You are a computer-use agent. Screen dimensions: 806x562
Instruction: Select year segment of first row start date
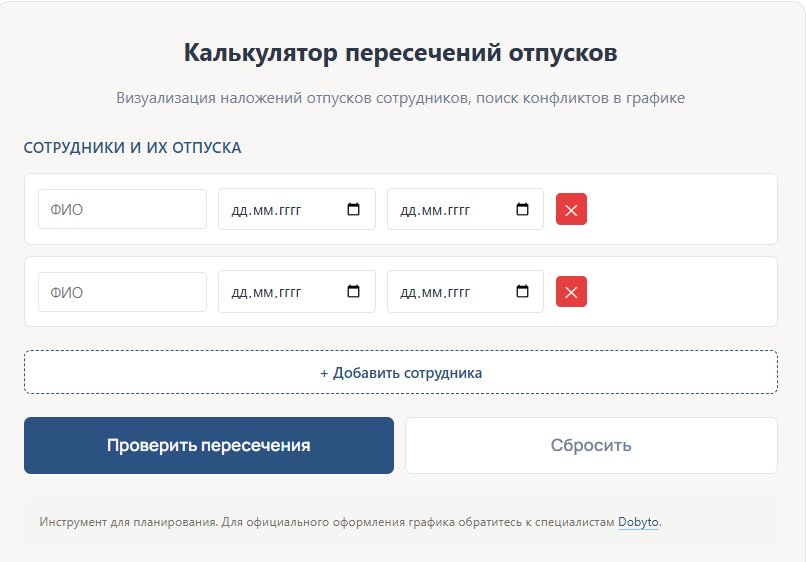288,211
